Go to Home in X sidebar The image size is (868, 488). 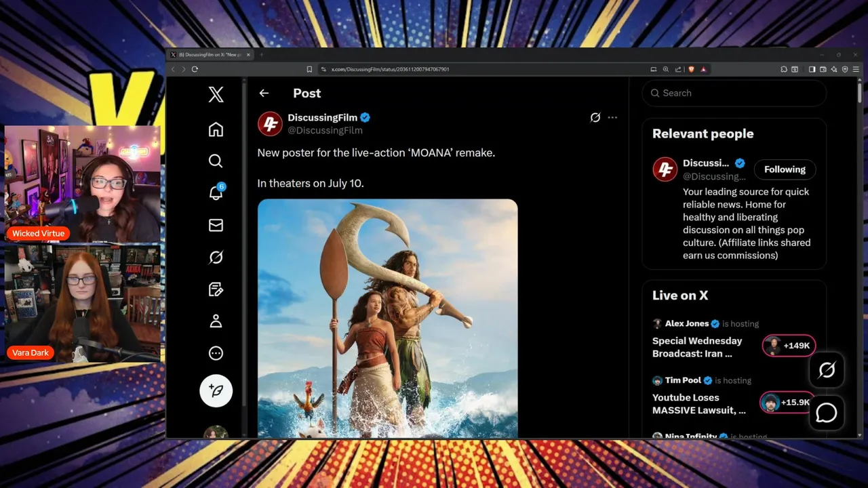tap(216, 129)
